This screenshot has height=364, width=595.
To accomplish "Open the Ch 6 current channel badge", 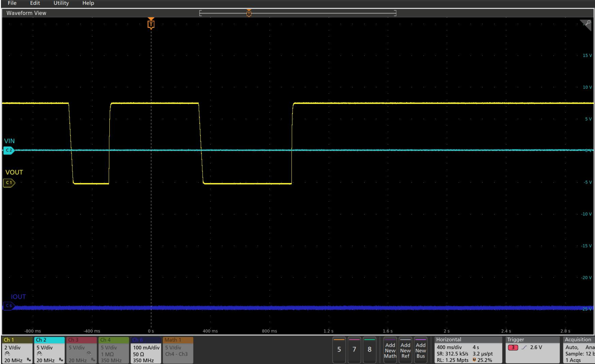I will 146,350.
